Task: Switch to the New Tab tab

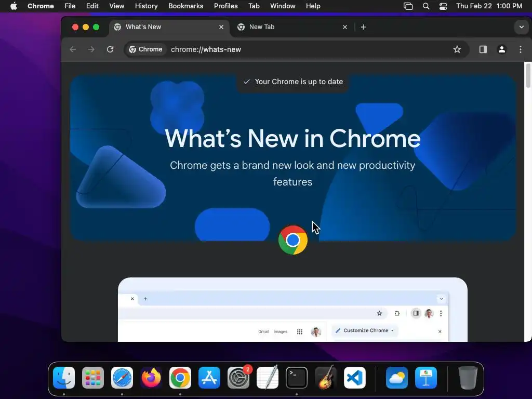Action: 292,27
